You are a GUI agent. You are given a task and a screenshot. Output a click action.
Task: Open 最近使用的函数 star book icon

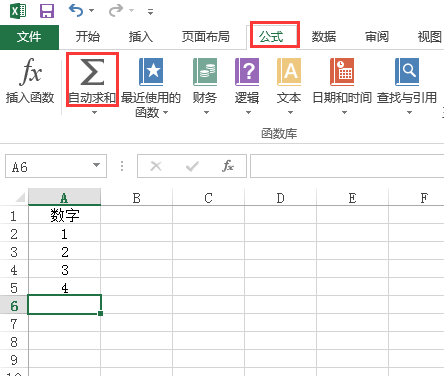pyautogui.click(x=151, y=72)
